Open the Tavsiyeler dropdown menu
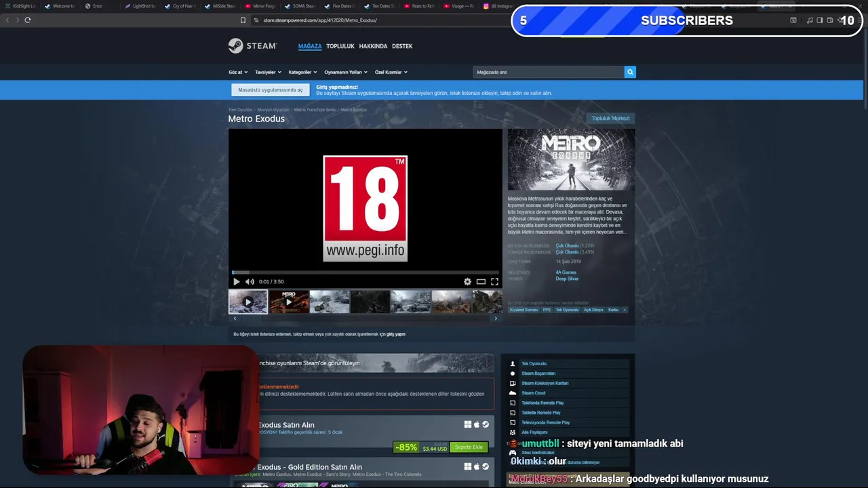The image size is (868, 488). click(268, 72)
